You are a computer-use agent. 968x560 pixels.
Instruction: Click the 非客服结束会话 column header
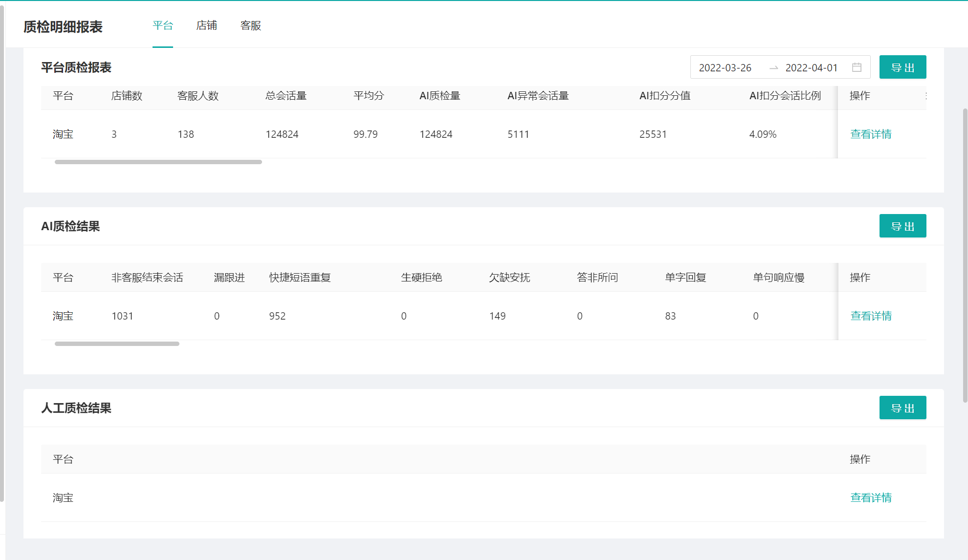(147, 278)
